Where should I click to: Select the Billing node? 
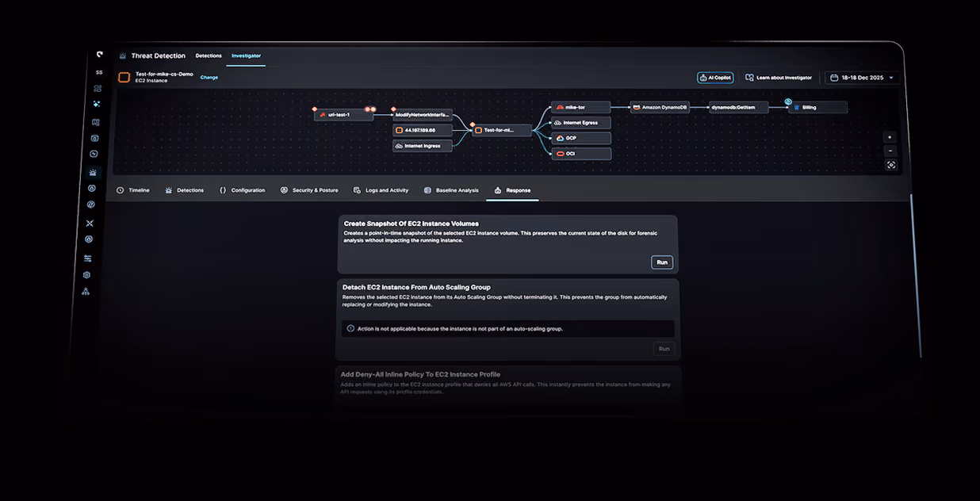point(817,107)
